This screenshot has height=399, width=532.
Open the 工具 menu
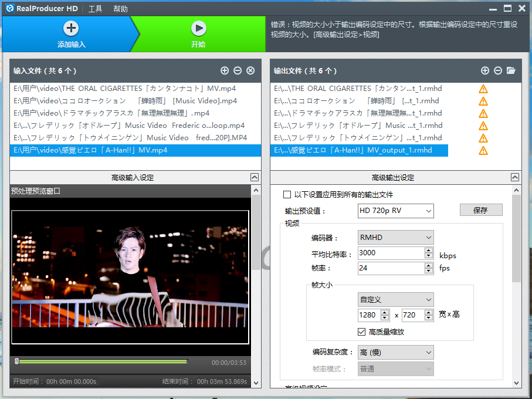click(95, 9)
